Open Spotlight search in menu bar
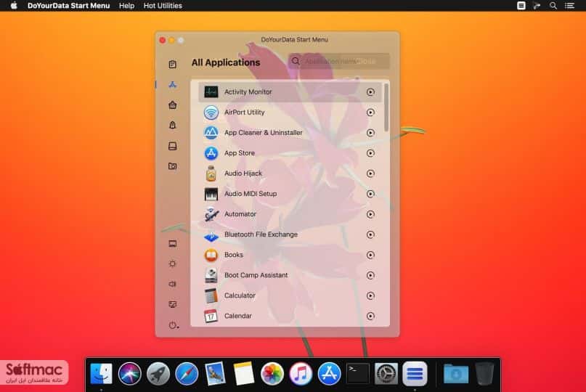The height and width of the screenshot is (392, 586). tap(553, 6)
